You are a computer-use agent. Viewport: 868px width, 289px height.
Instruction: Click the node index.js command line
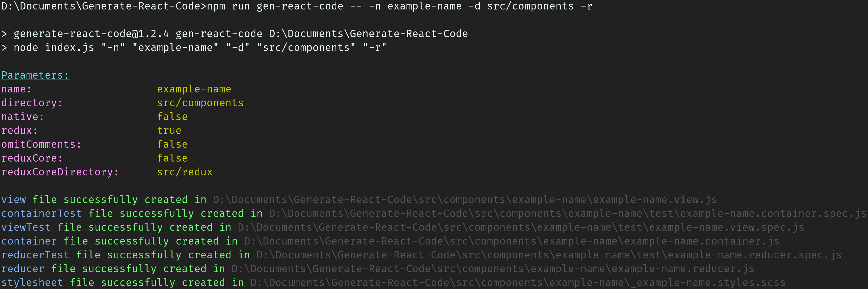pyautogui.click(x=200, y=47)
